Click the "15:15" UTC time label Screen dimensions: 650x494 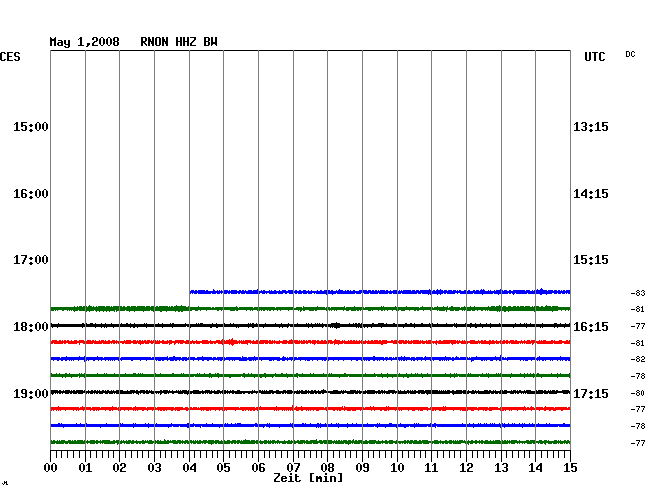(x=591, y=260)
